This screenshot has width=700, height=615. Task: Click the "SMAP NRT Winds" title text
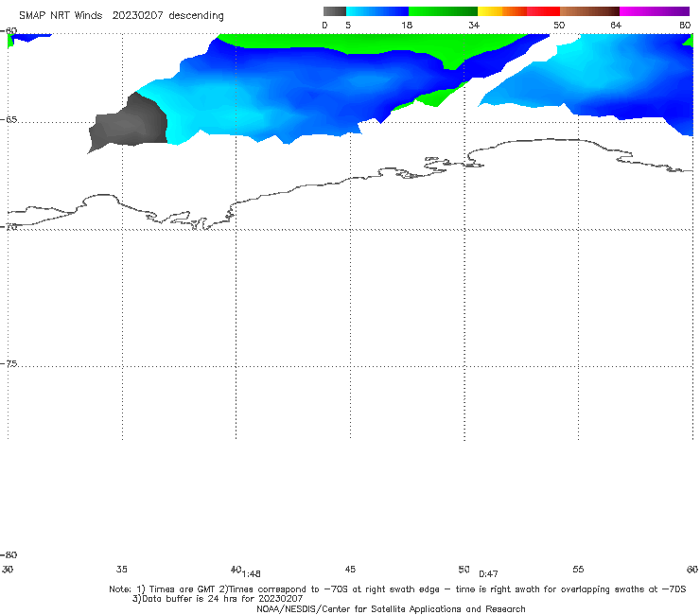[x=61, y=15]
